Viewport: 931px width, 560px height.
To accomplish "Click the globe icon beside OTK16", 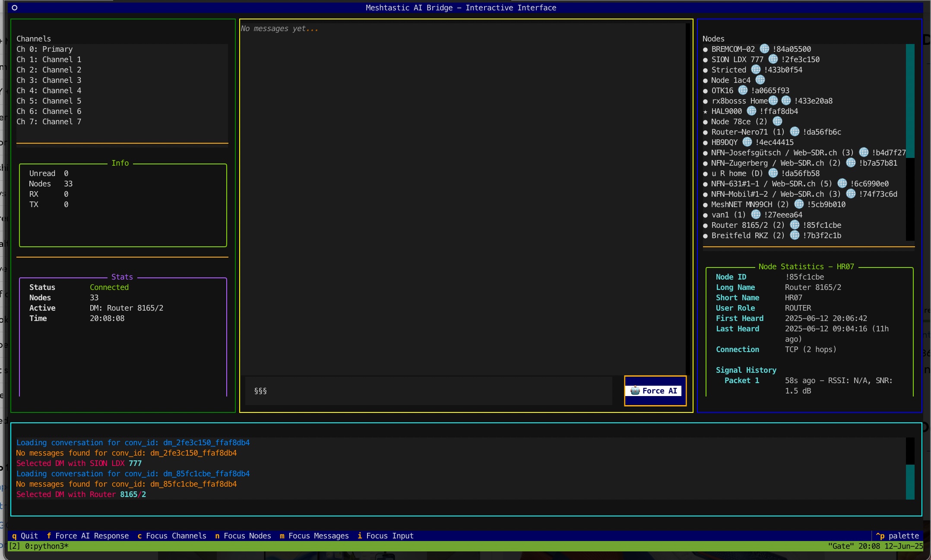I will point(743,90).
